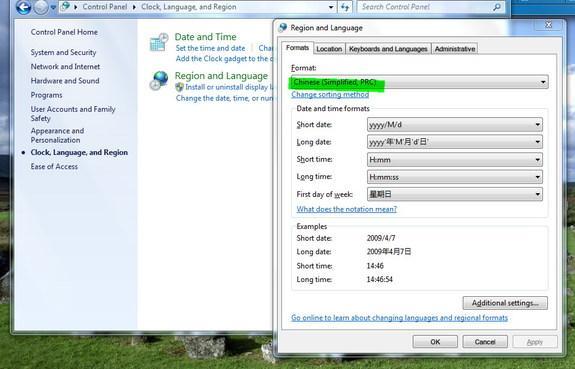Click Add the Clock gadget link
575x369 pixels.
point(224,59)
